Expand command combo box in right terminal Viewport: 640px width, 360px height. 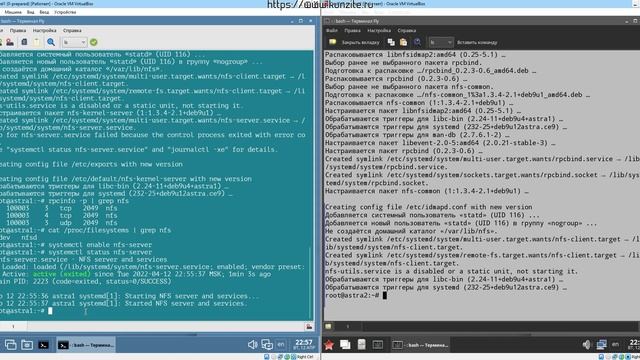[x=441, y=42]
